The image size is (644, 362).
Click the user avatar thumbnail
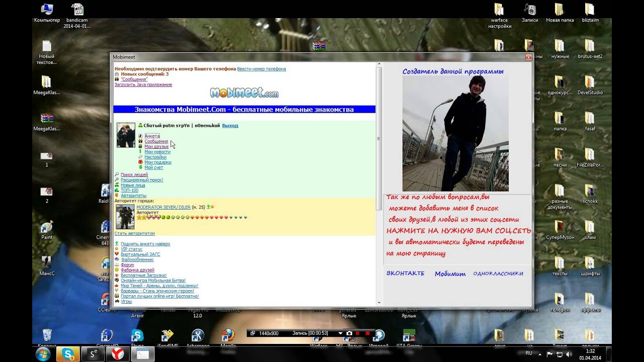tap(126, 135)
